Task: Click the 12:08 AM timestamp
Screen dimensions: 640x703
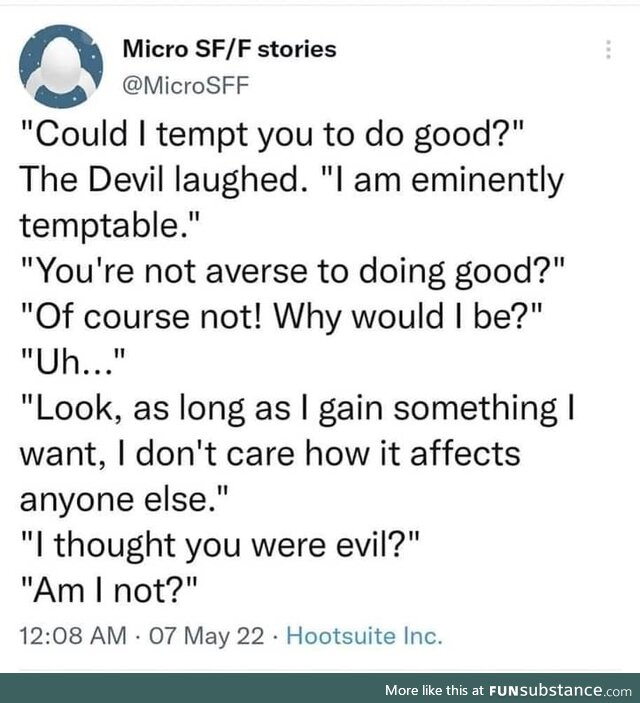Action: click(73, 636)
